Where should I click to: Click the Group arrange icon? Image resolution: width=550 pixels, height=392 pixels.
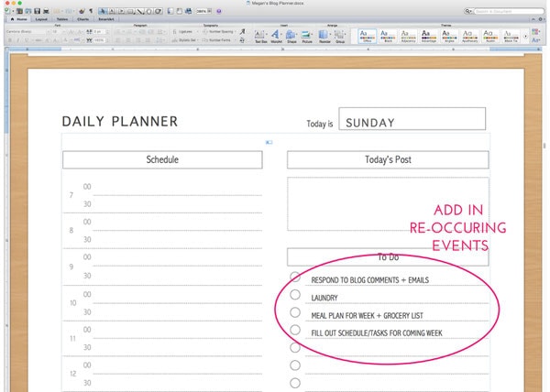[340, 35]
